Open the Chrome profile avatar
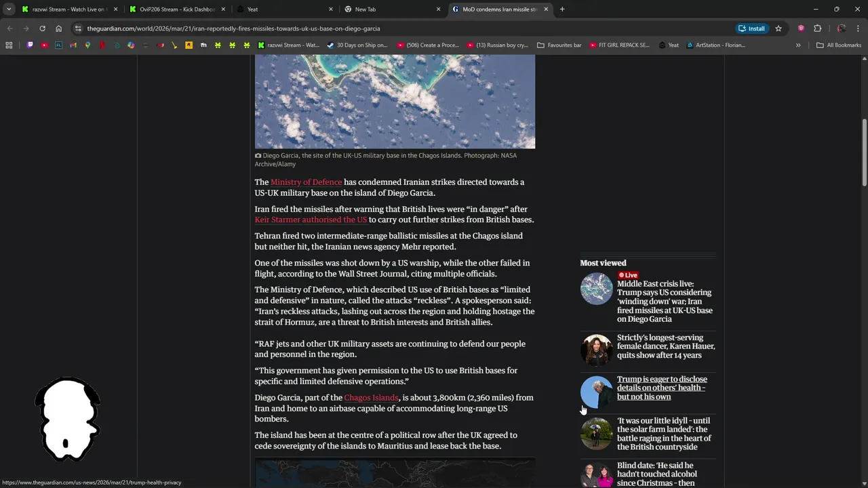This screenshot has height=488, width=868. 842,28
